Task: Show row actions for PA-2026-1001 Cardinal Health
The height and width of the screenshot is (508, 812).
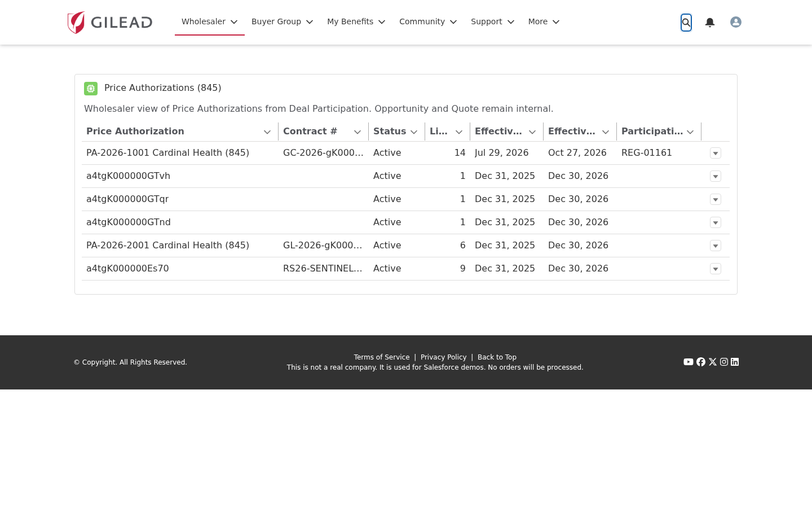Action: [x=716, y=153]
